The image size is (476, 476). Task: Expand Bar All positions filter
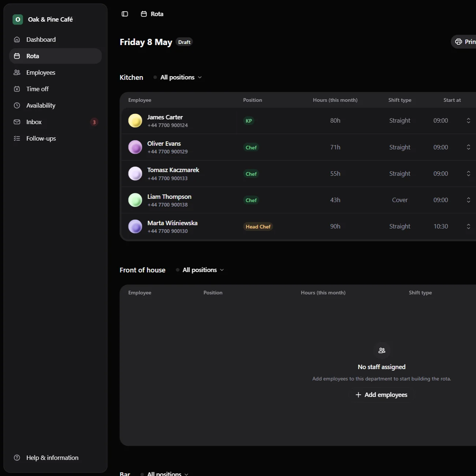pyautogui.click(x=165, y=474)
